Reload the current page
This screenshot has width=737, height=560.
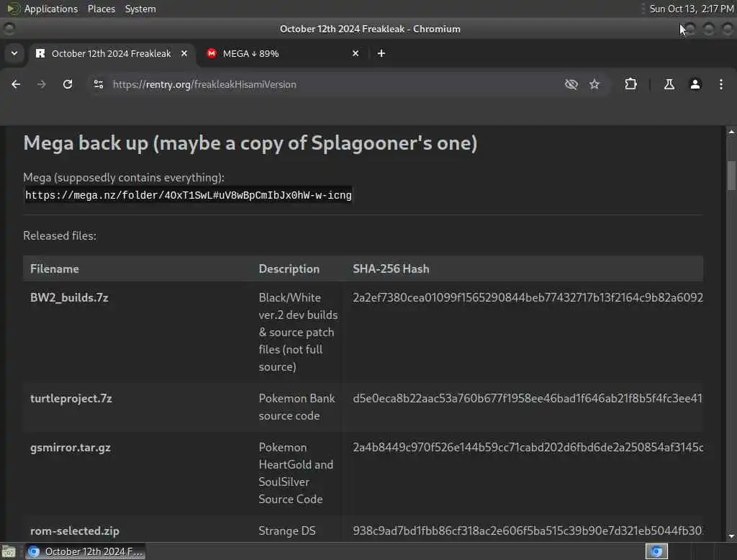pyautogui.click(x=68, y=84)
